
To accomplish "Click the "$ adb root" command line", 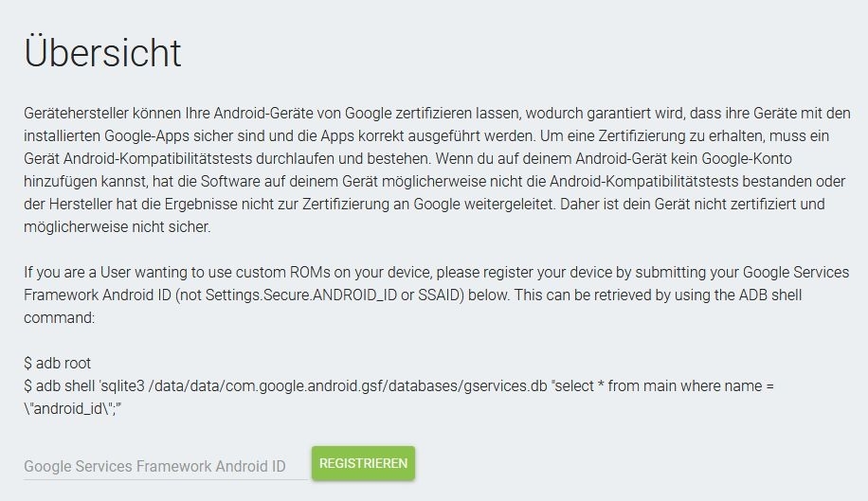I will (58, 362).
